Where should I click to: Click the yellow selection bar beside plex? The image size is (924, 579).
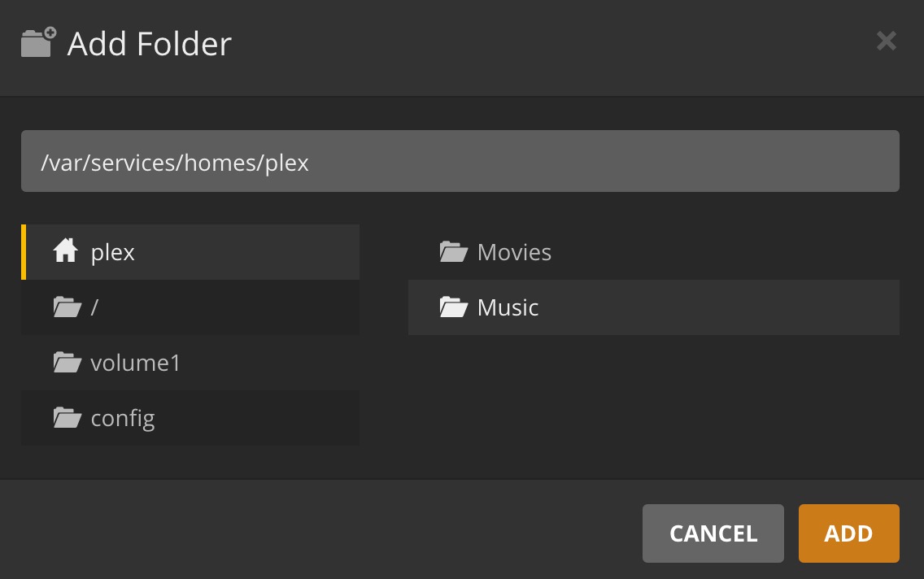click(x=24, y=252)
